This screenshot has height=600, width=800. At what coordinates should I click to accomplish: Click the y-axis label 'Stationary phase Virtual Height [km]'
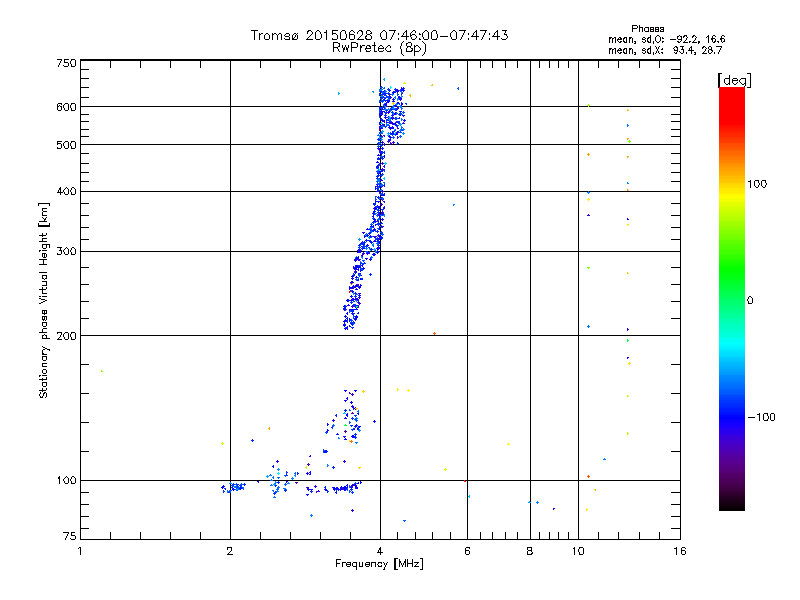(44, 300)
